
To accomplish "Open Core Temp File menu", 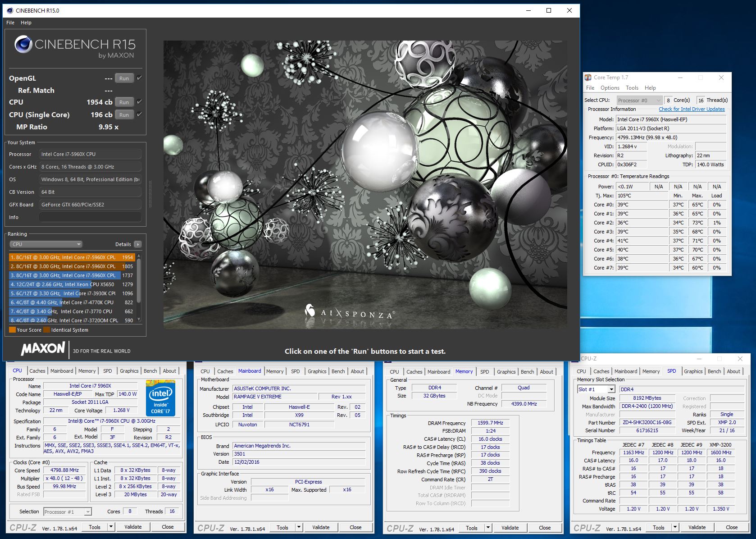I will [x=590, y=88].
